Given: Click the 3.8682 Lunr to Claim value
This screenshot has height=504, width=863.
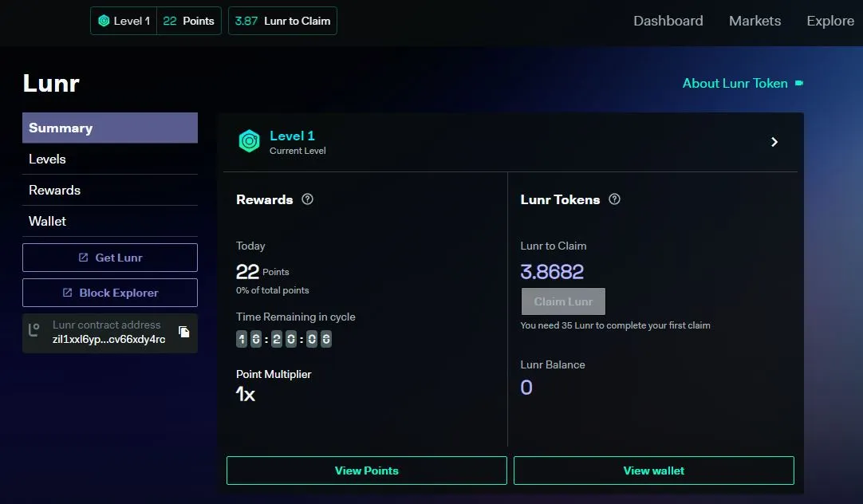Looking at the screenshot, I should [x=552, y=272].
